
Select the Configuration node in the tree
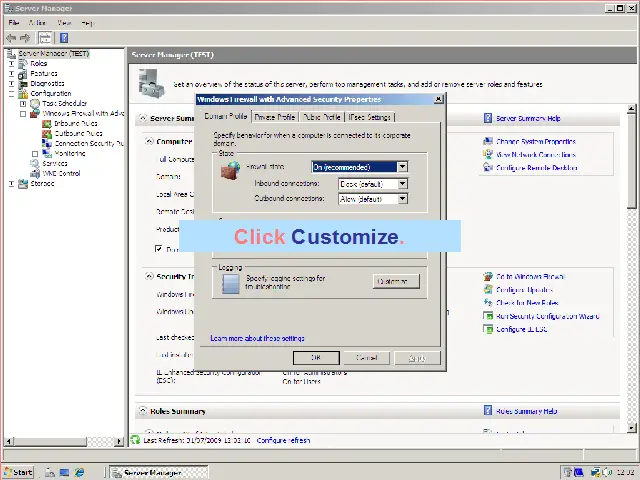pos(51,93)
